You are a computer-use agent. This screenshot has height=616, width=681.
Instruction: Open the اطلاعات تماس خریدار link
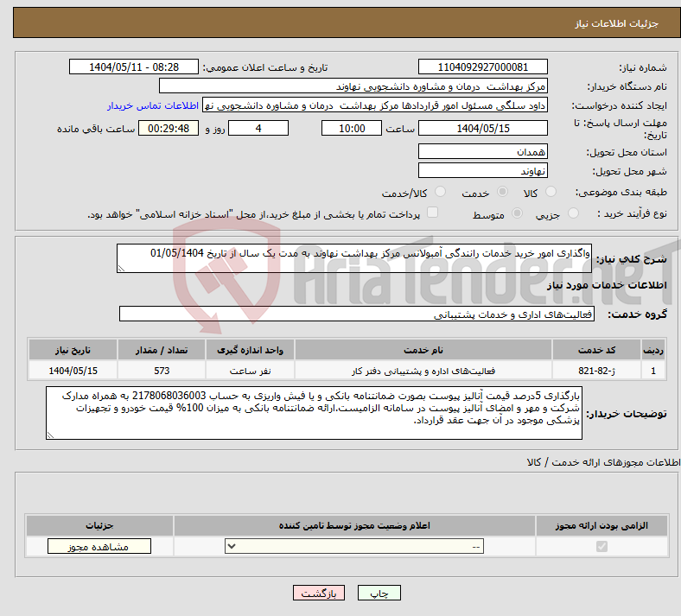153,105
